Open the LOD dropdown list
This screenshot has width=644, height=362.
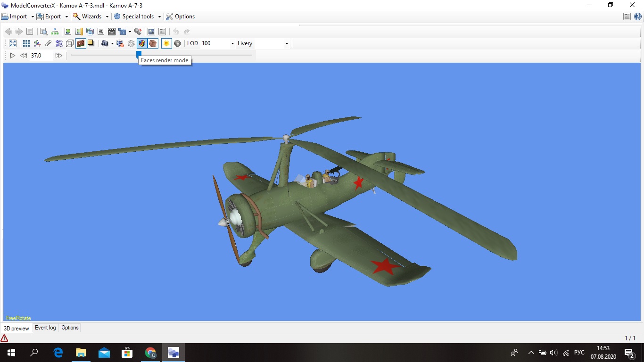point(232,43)
